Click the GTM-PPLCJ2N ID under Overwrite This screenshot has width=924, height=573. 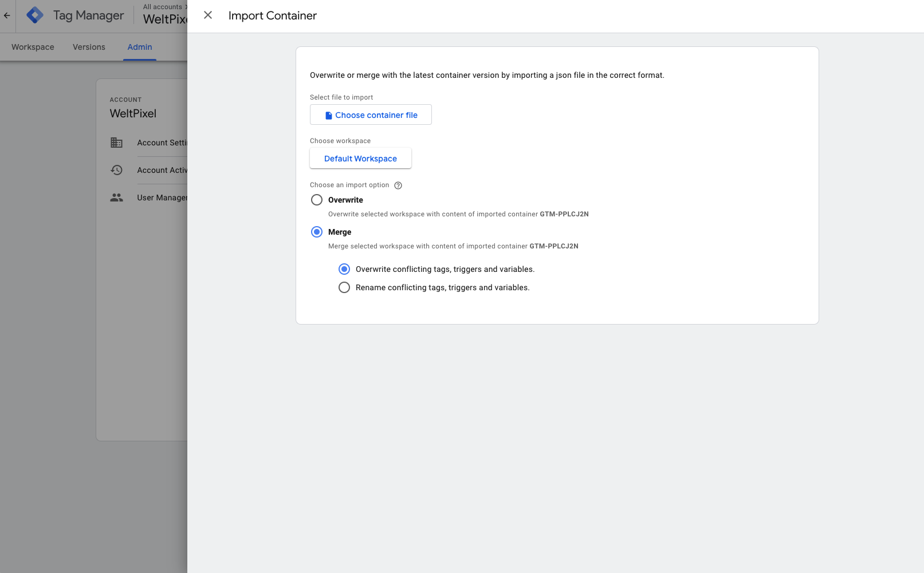point(564,214)
